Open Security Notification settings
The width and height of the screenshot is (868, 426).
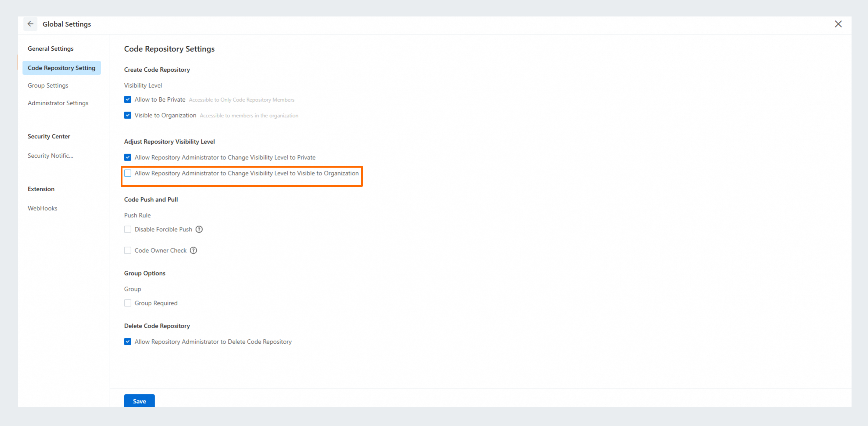click(50, 156)
